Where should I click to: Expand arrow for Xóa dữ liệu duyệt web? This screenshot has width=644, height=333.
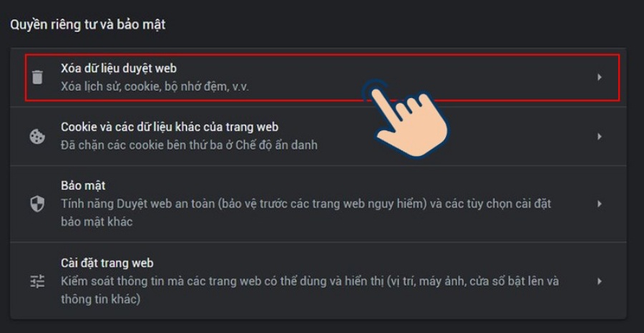600,77
